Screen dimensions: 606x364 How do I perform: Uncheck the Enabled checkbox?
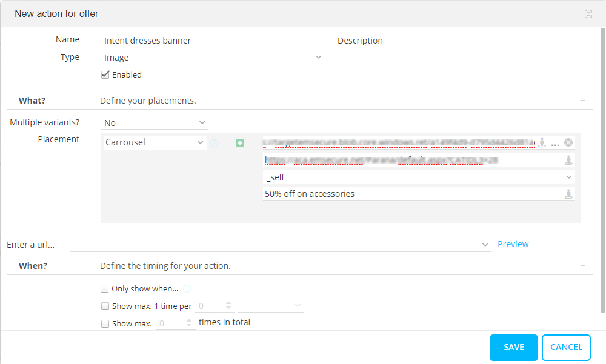105,74
